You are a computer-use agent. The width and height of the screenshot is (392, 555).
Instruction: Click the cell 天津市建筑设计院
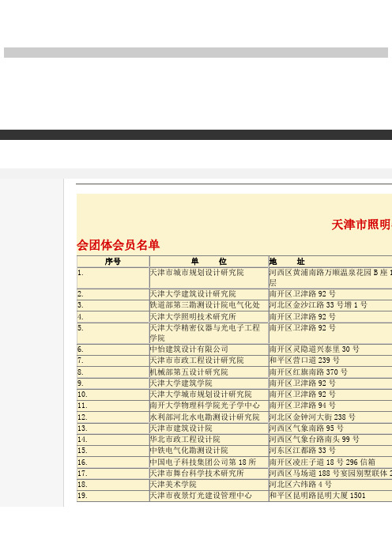pyautogui.click(x=181, y=429)
